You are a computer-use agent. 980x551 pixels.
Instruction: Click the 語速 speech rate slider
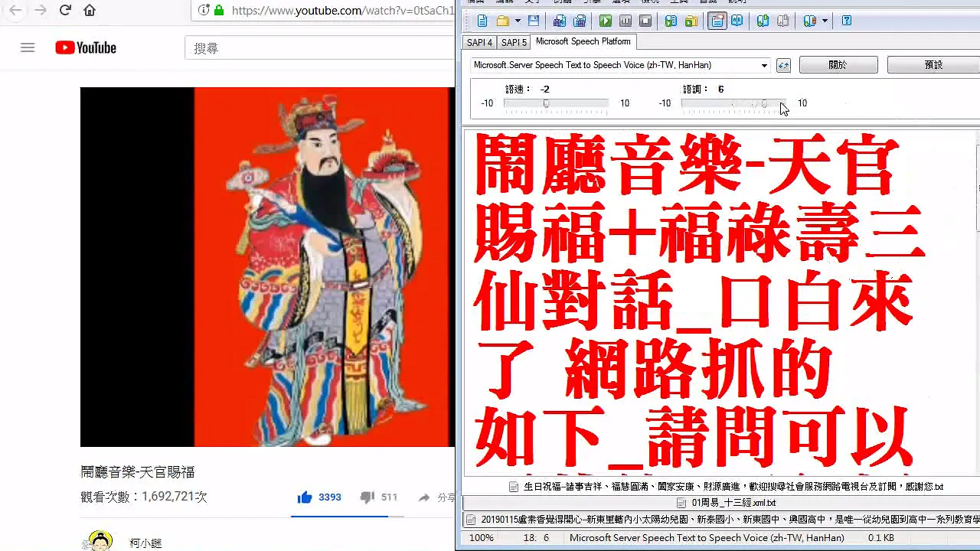[557, 103]
